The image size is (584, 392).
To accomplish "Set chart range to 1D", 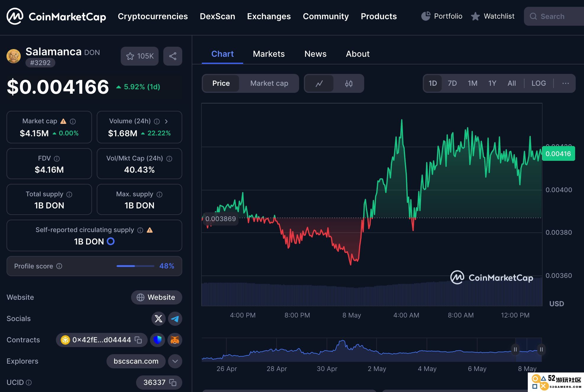I will coord(433,83).
